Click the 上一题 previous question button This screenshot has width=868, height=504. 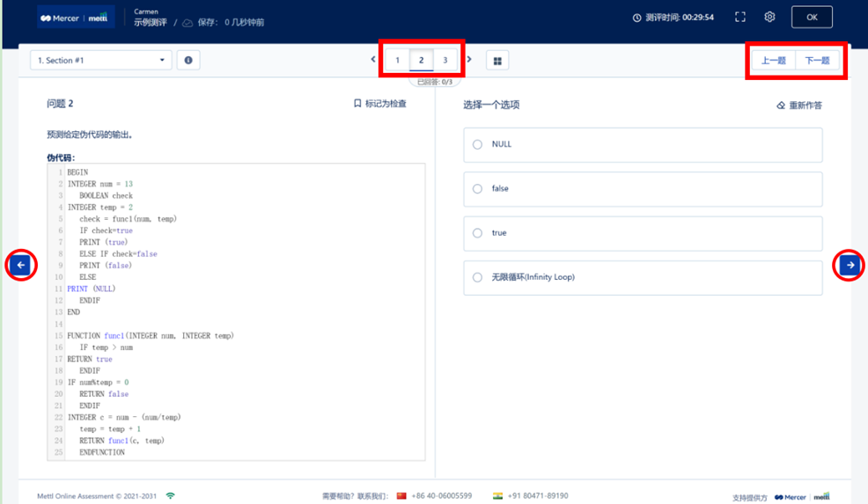(x=774, y=61)
